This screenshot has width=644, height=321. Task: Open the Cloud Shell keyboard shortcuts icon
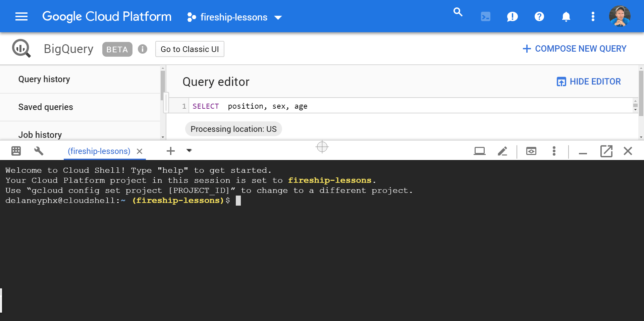(15, 151)
